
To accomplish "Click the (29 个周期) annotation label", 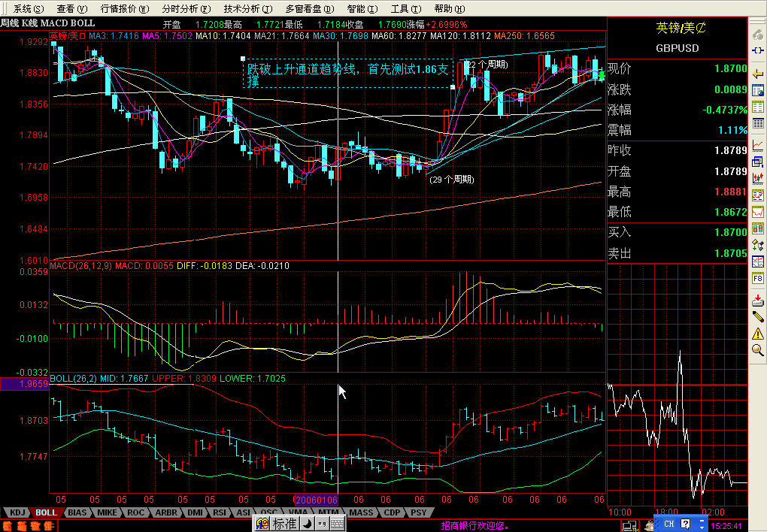I will click(x=451, y=180).
